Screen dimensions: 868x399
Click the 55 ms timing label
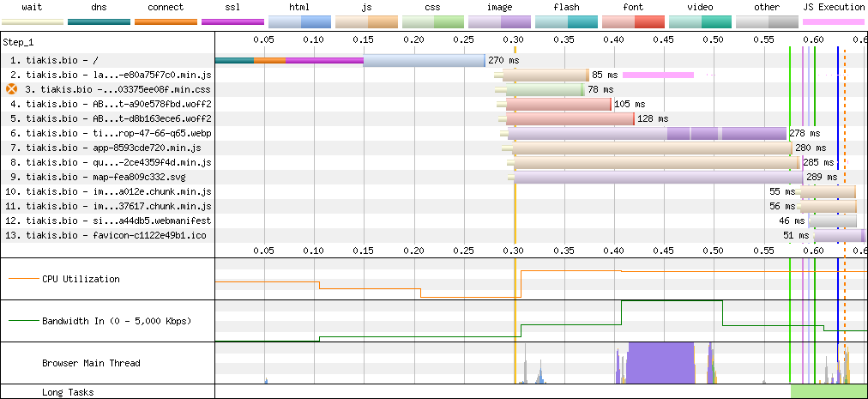782,191
